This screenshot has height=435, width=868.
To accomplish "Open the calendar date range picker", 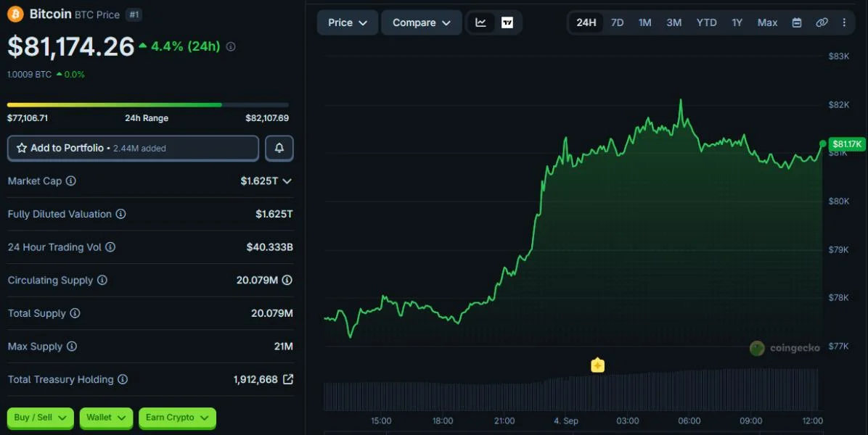I will 797,22.
